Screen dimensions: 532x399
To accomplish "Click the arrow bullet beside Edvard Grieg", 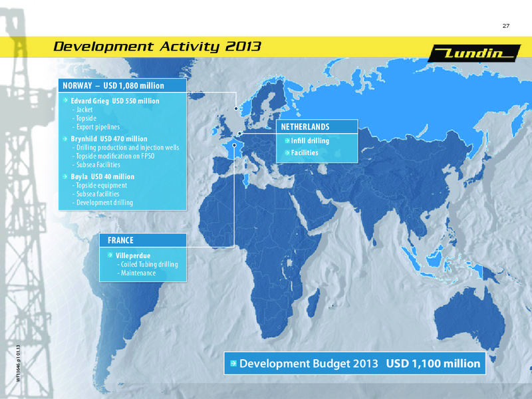I will pyautogui.click(x=65, y=100).
